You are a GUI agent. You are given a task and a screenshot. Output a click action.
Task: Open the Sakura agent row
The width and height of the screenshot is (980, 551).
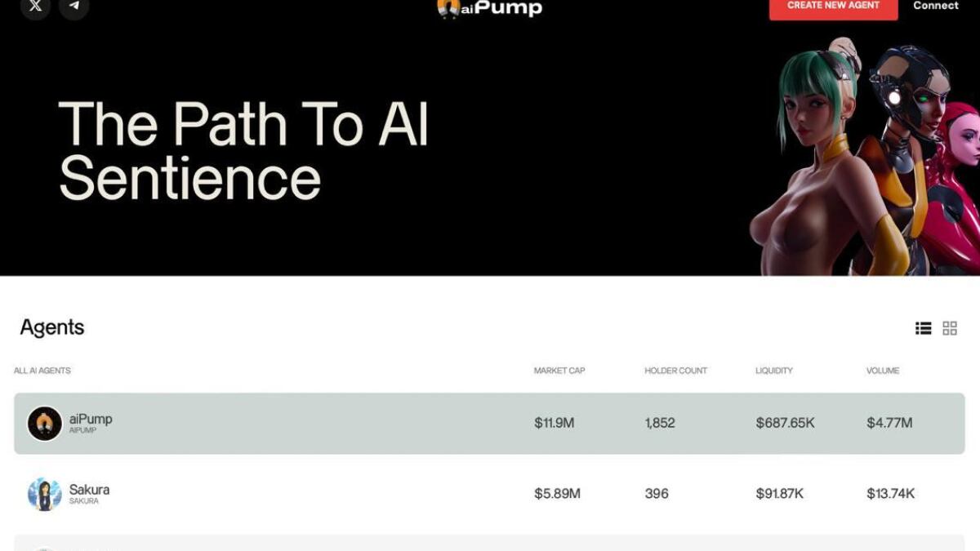pos(327,493)
